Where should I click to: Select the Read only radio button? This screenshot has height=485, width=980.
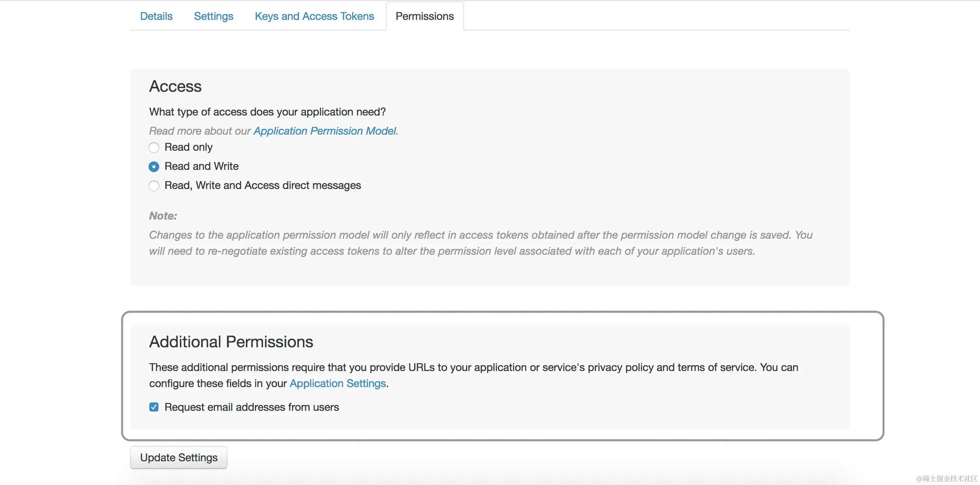[154, 147]
